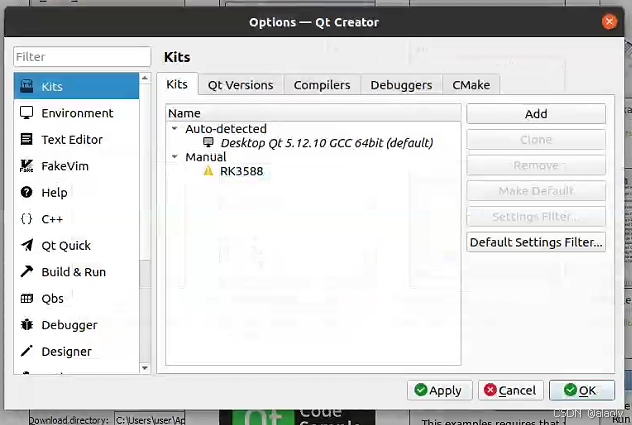This screenshot has width=632, height=425.
Task: Click the Cancel button
Action: click(x=511, y=390)
